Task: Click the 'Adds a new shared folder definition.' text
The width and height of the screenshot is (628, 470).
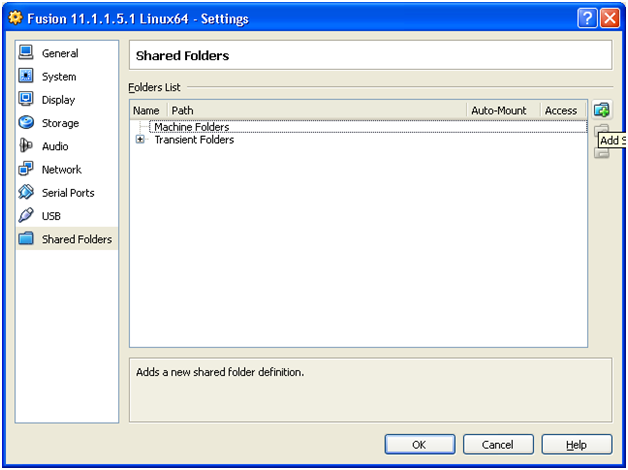Action: tap(220, 372)
